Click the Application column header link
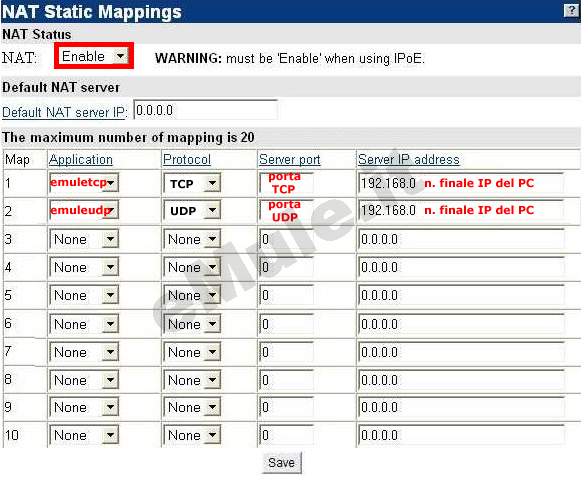 81,159
